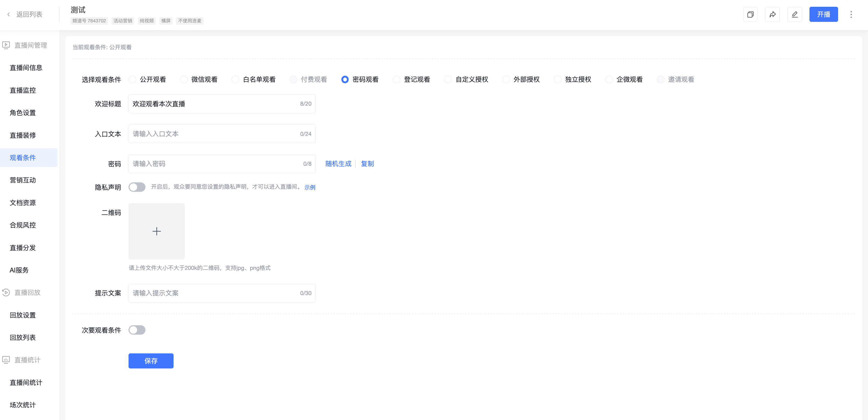Click the 直播统计 section icon
Image resolution: width=868 pixels, height=420 pixels.
click(6, 360)
